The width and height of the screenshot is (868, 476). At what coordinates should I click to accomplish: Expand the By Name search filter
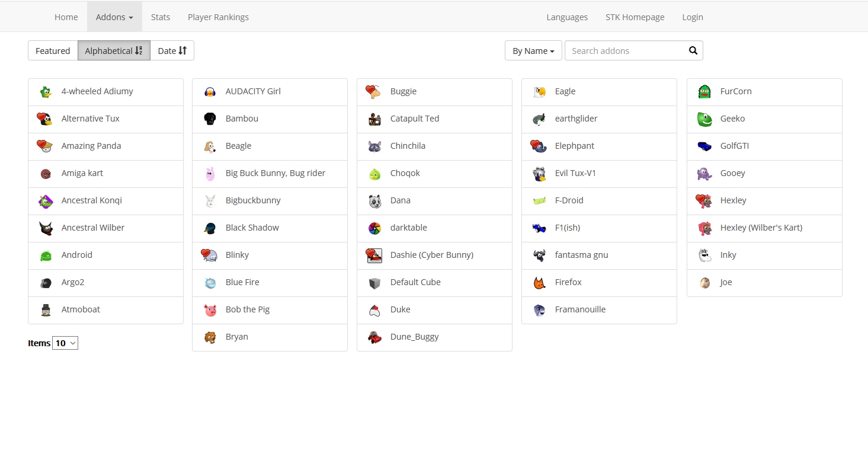point(533,51)
